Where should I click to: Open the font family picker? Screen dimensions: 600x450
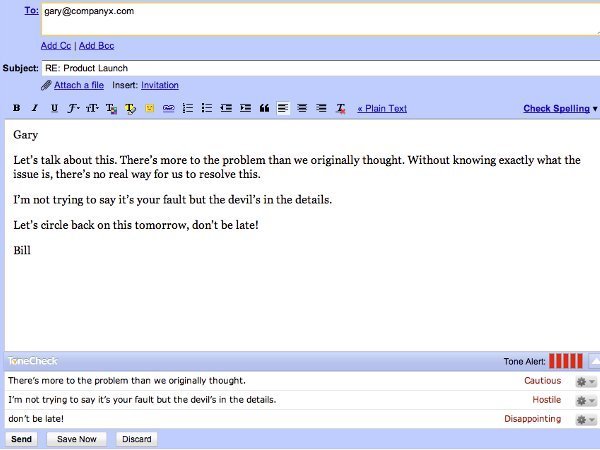pos(73,108)
